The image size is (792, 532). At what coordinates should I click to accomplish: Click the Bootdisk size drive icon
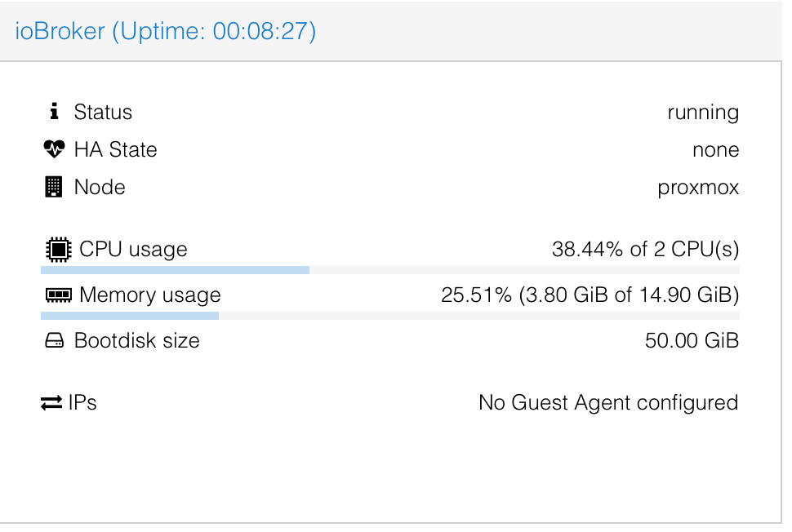(54, 341)
